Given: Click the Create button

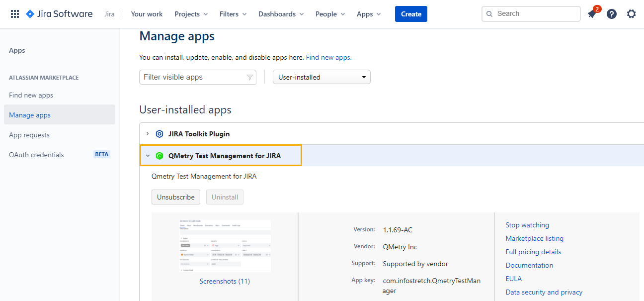Looking at the screenshot, I should [x=411, y=14].
